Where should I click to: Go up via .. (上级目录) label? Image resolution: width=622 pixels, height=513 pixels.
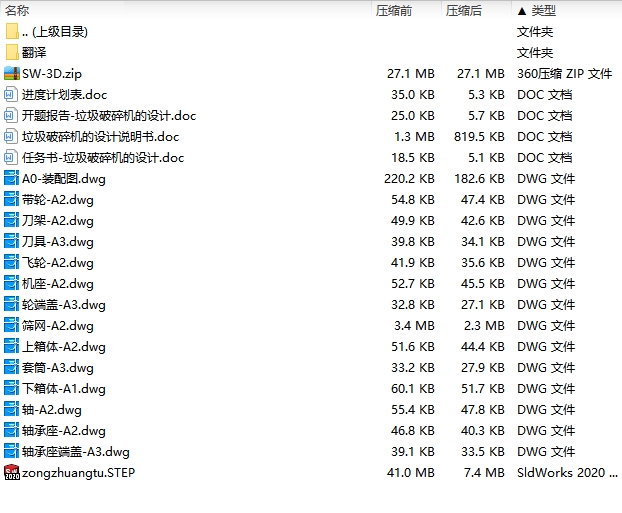click(x=55, y=32)
